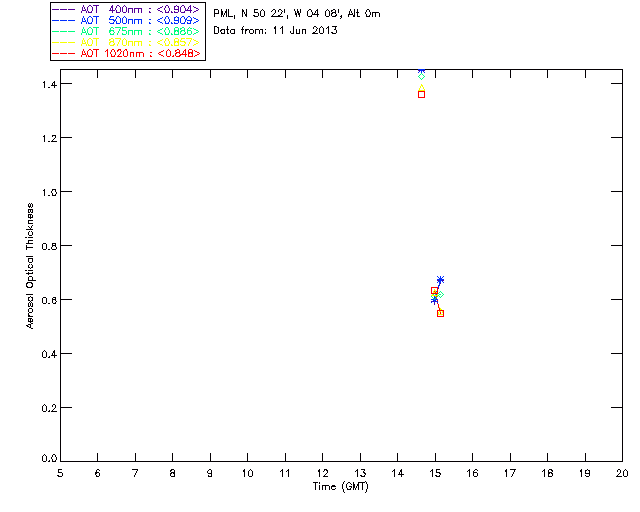Viewport: 640px width, 512px height.
Task: Pick the yellow triangle marker near 1.38
Action: [x=422, y=87]
